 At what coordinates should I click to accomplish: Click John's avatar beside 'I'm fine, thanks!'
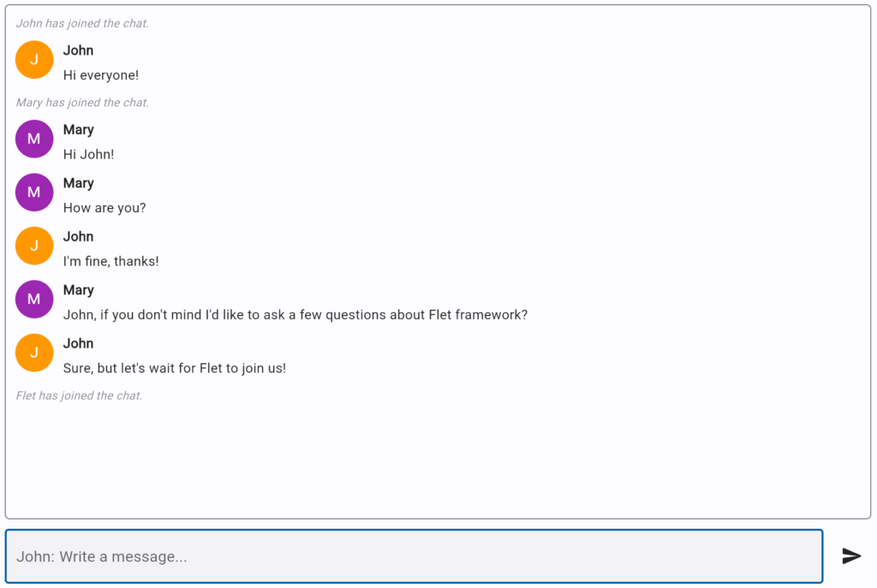click(34, 246)
